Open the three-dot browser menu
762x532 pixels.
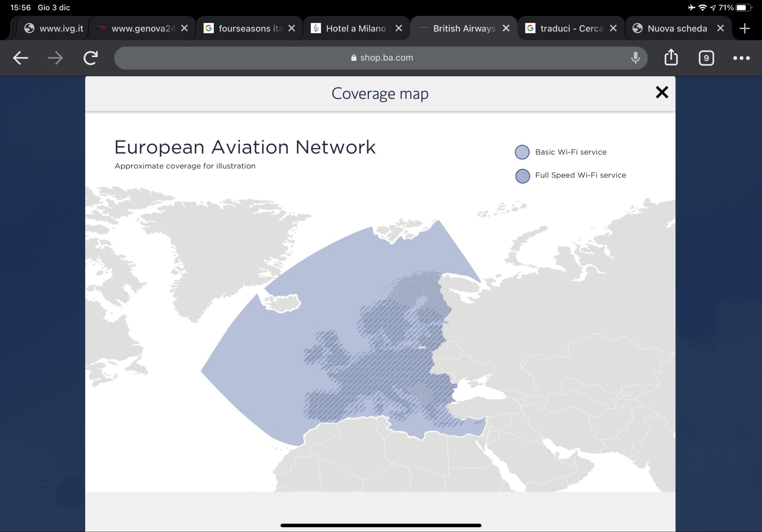coord(741,58)
